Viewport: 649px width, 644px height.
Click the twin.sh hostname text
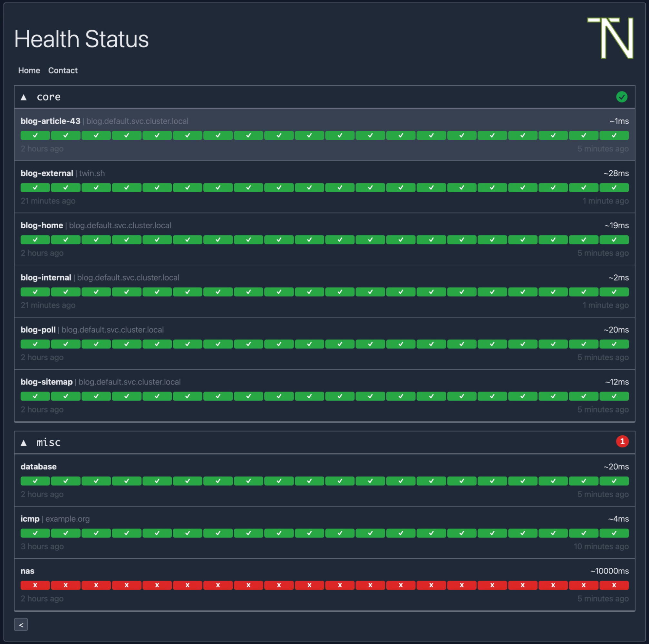92,173
